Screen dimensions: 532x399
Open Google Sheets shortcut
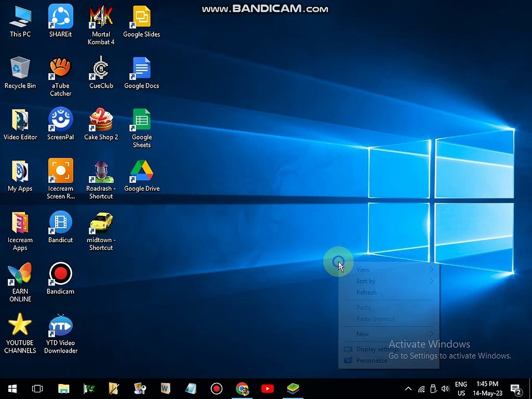(141, 128)
